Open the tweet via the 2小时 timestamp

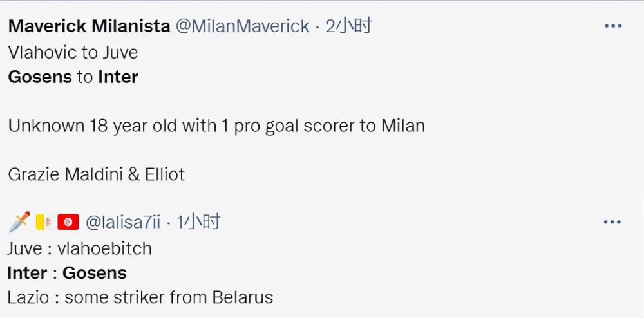click(348, 26)
